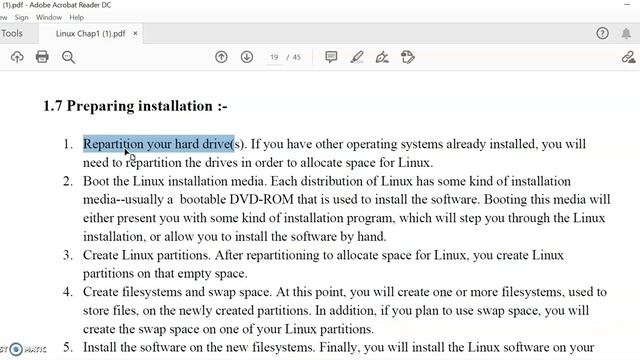The height and width of the screenshot is (360, 640).
Task: Open the Window menu
Action: point(49,18)
